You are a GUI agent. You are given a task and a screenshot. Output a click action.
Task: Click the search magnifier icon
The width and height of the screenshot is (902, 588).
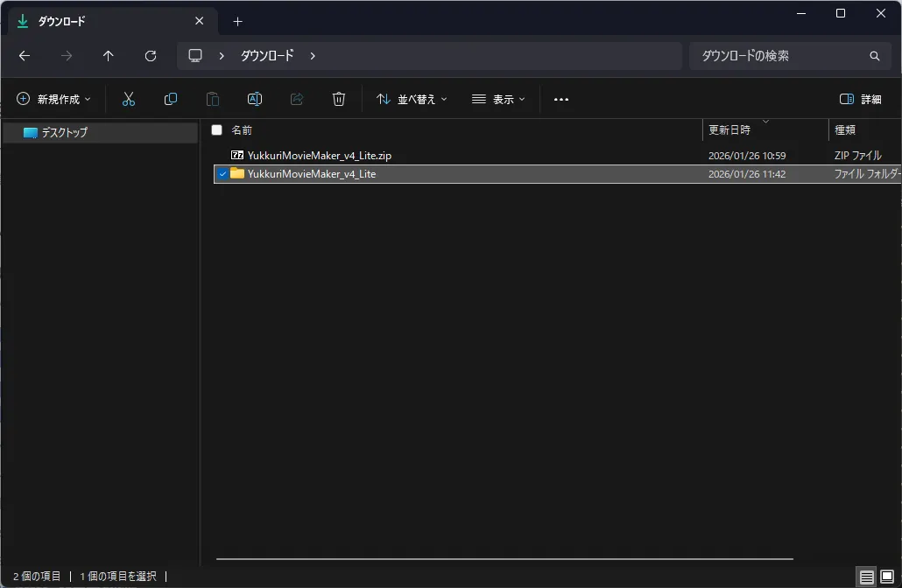[874, 56]
